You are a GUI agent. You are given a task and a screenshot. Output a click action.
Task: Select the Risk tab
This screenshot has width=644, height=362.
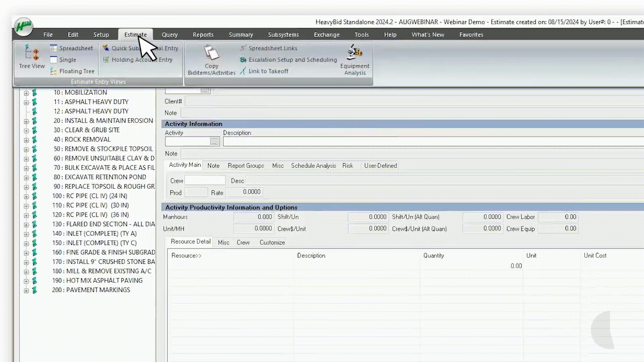(x=347, y=166)
